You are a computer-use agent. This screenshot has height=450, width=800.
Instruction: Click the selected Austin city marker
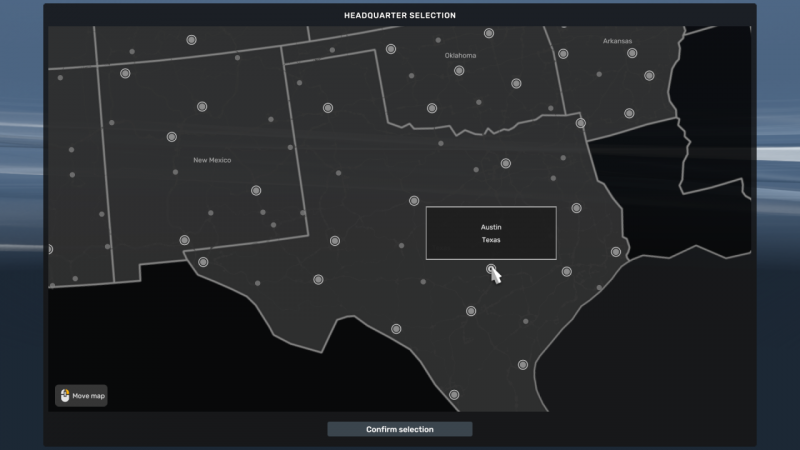491,269
